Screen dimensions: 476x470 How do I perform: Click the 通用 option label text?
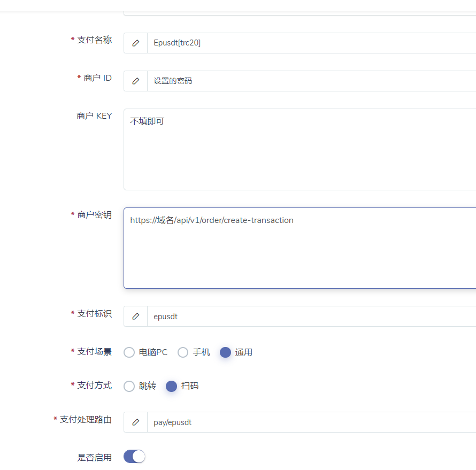[243, 352]
